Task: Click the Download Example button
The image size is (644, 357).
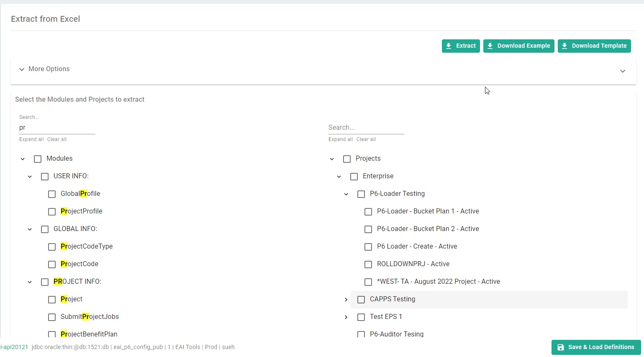Action: click(518, 46)
